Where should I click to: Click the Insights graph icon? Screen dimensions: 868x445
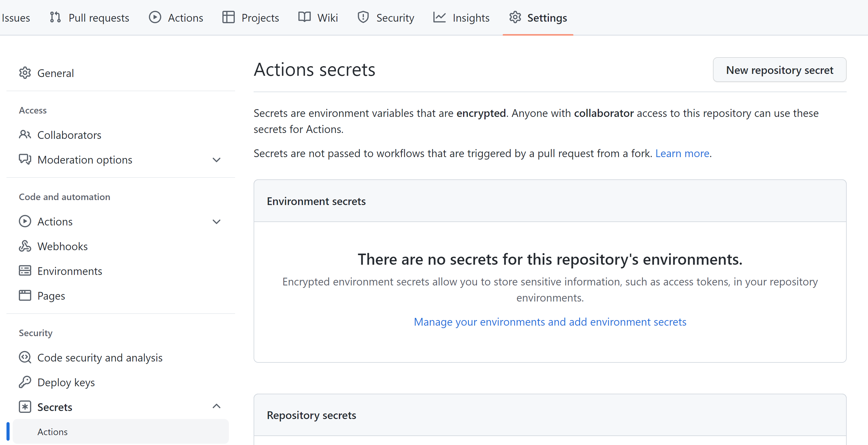[x=439, y=17]
